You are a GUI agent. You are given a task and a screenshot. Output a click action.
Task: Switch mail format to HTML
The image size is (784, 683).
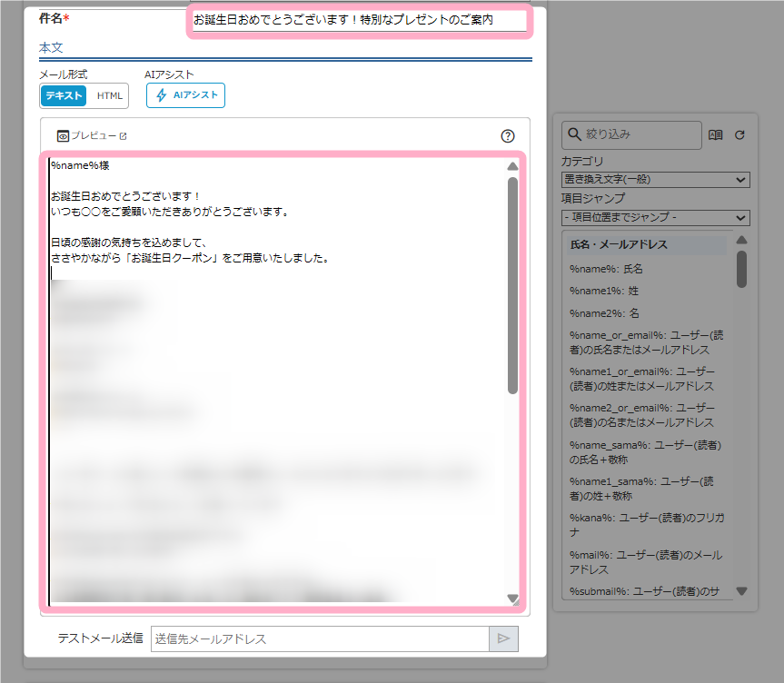[109, 95]
